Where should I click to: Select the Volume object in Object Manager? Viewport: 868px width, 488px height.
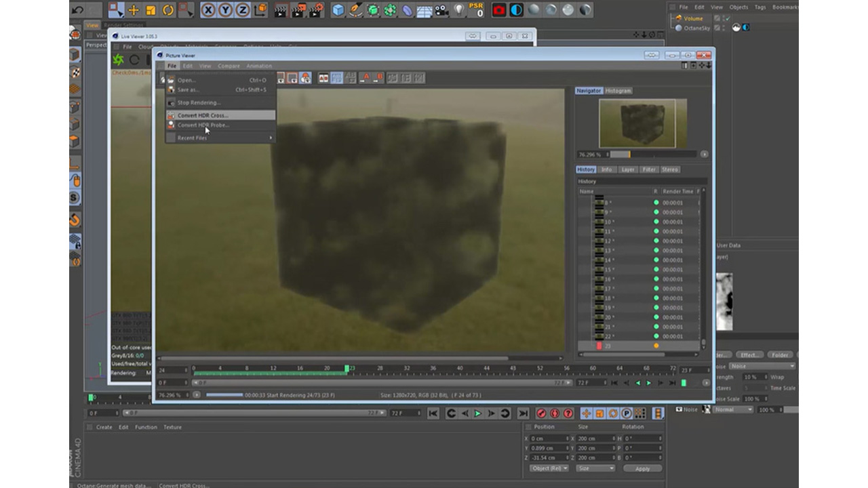click(x=693, y=18)
